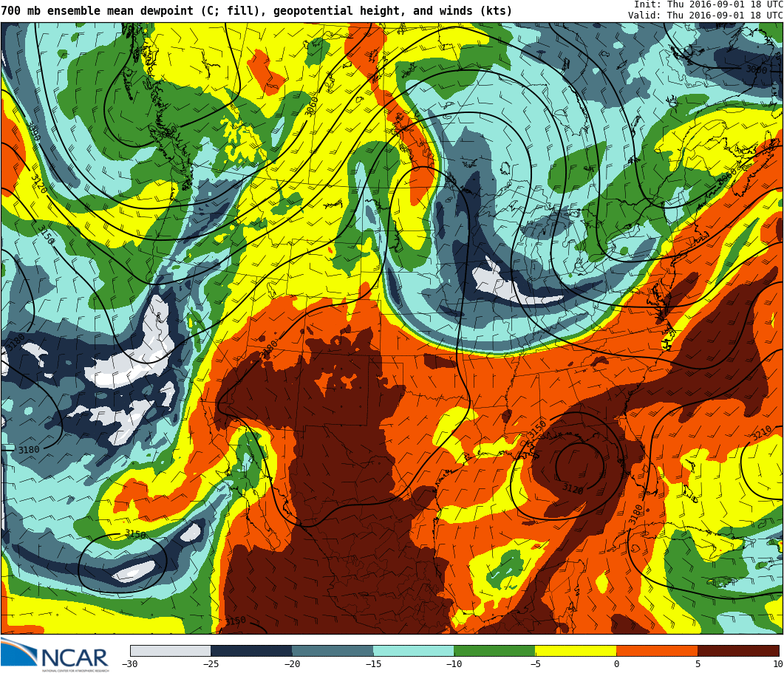Click the 3000 contour label at top right

756,69
